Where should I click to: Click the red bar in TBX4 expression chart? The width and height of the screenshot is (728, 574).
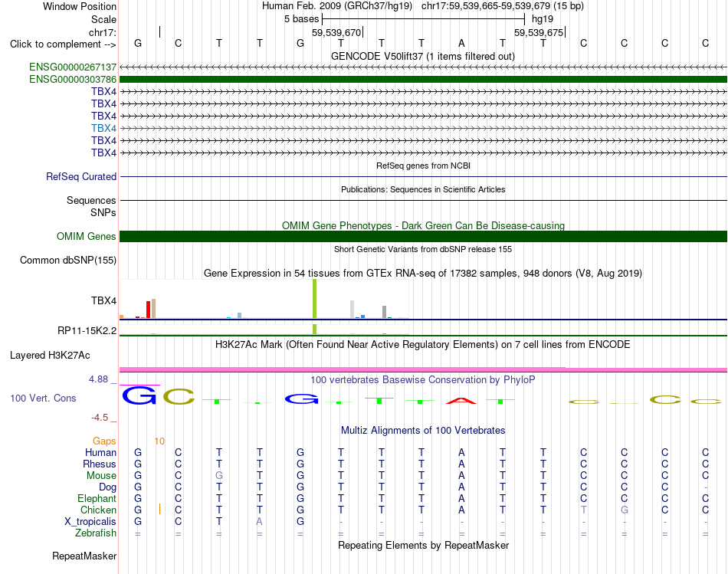148,310
